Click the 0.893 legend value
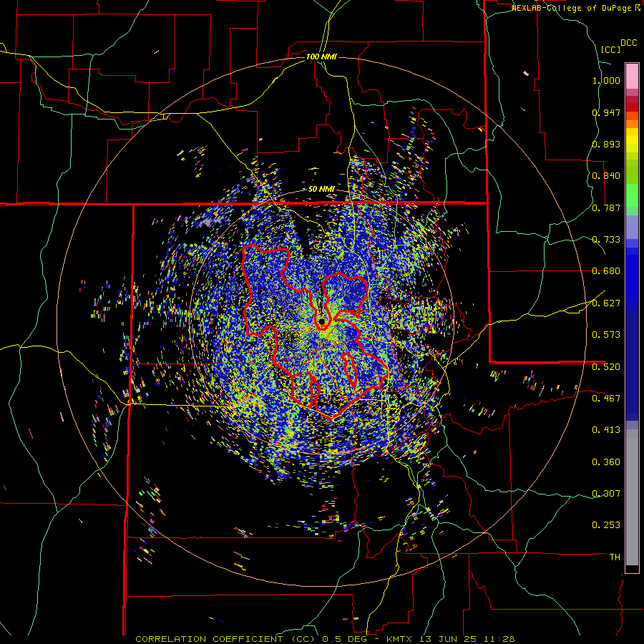Image resolution: width=644 pixels, height=644 pixels. click(606, 144)
